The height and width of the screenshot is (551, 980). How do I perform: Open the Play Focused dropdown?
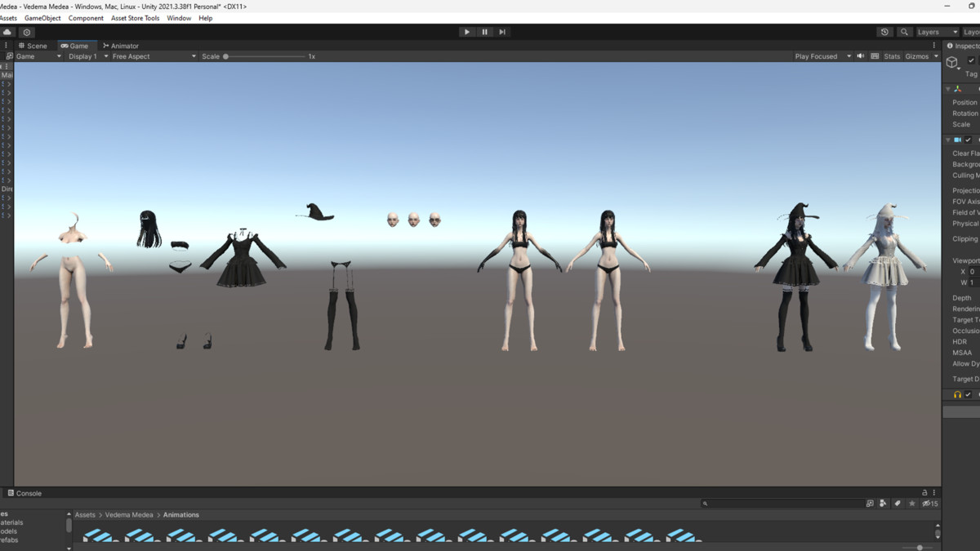[x=822, y=56]
